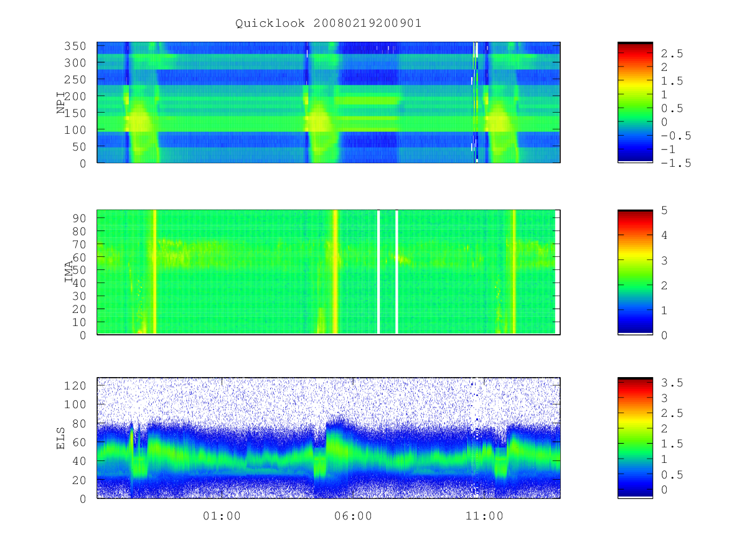The width and height of the screenshot is (747, 560).
Task: Click 0.5 on ELS color scale
Action: tap(672, 474)
